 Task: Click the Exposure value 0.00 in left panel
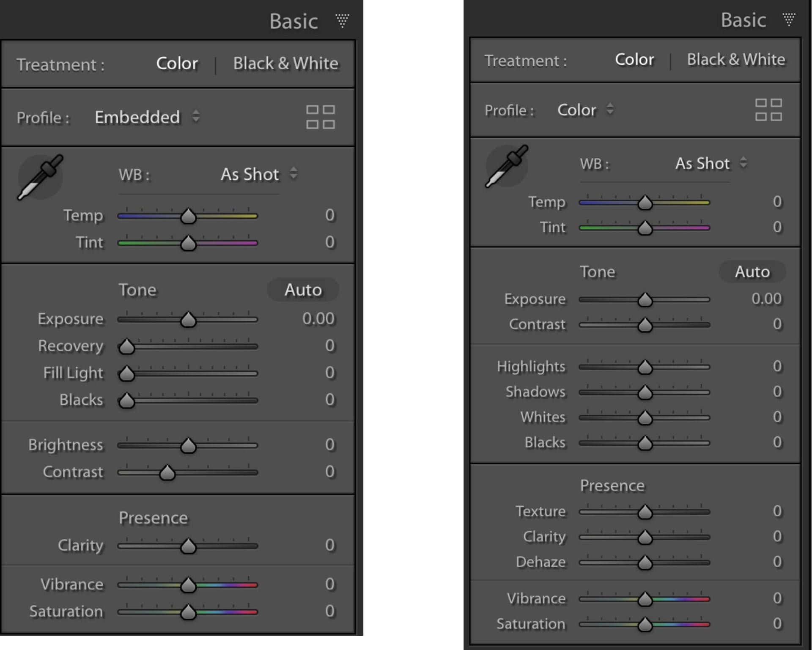click(318, 318)
